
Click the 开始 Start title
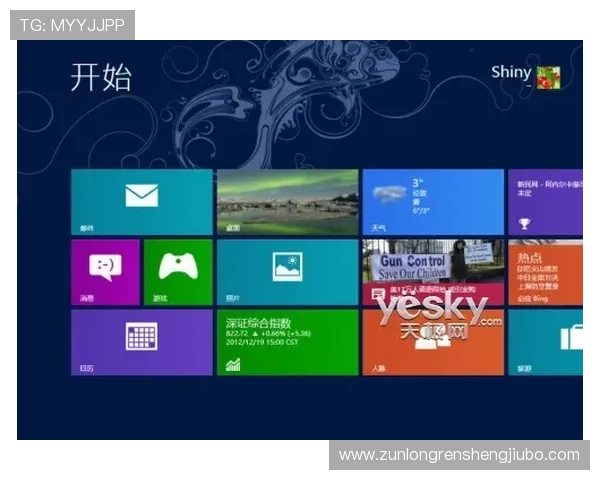101,78
